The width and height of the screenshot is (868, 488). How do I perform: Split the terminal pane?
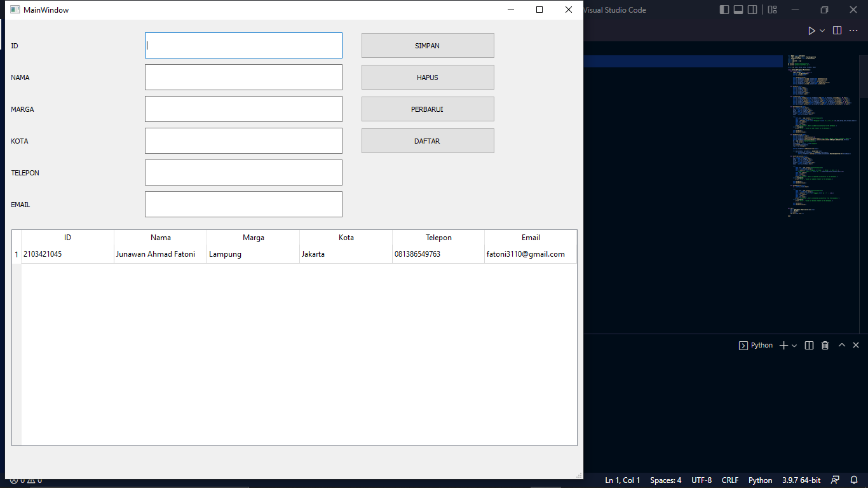pyautogui.click(x=808, y=345)
